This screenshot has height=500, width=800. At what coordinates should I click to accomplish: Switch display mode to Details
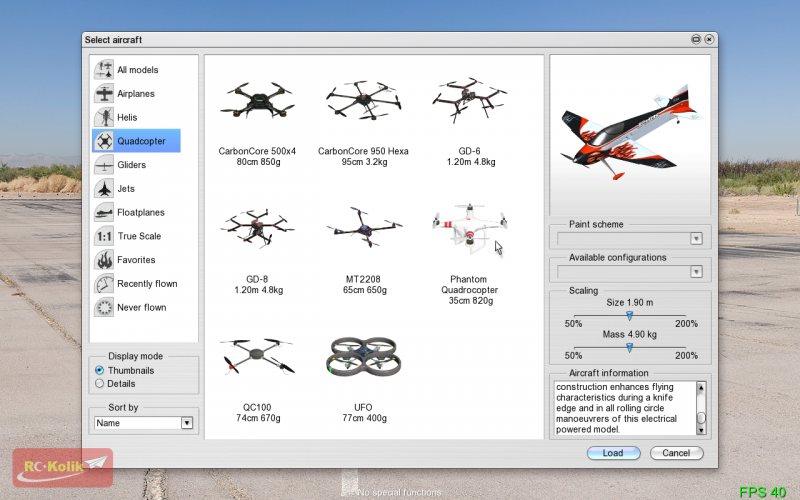(x=99, y=384)
